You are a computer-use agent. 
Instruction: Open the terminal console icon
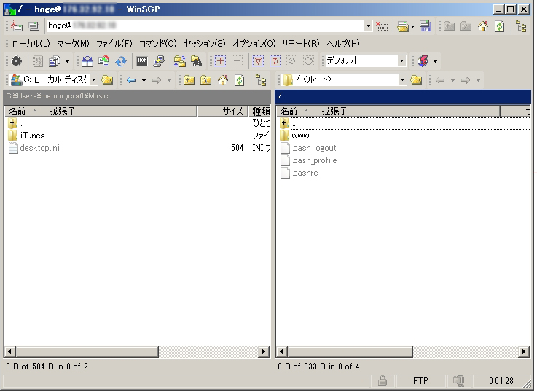click(142, 61)
